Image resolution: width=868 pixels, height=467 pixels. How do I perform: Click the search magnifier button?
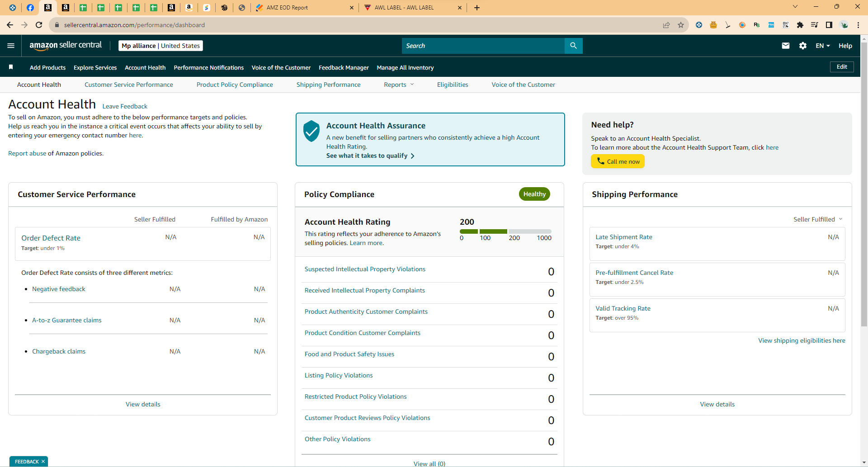click(x=573, y=46)
